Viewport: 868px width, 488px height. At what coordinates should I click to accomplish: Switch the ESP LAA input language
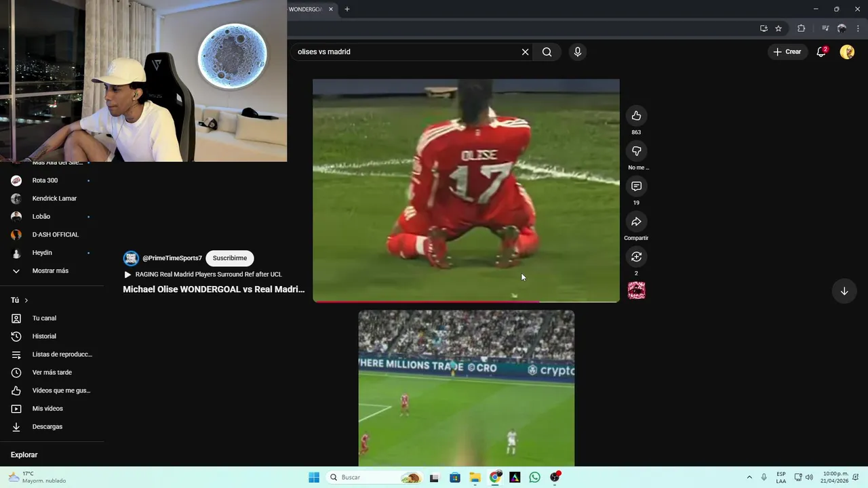pyautogui.click(x=781, y=477)
